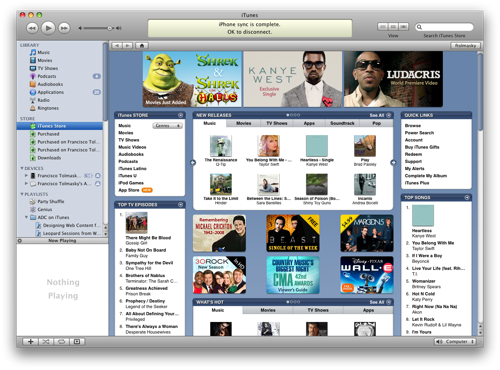500x370 pixels.
Task: Eject the Francisco Tolmasky iPhone device
Action: coord(98,176)
